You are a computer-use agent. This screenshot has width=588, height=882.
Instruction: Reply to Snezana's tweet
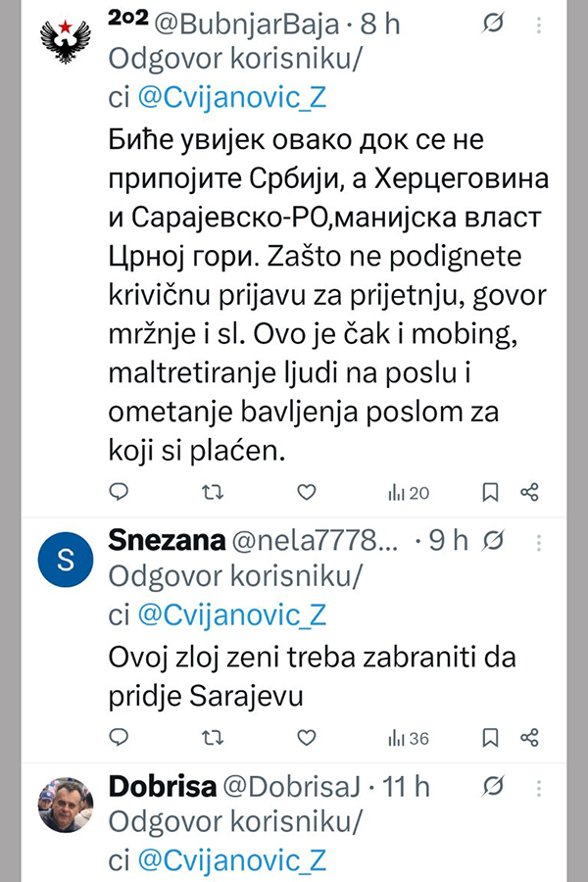point(118,737)
